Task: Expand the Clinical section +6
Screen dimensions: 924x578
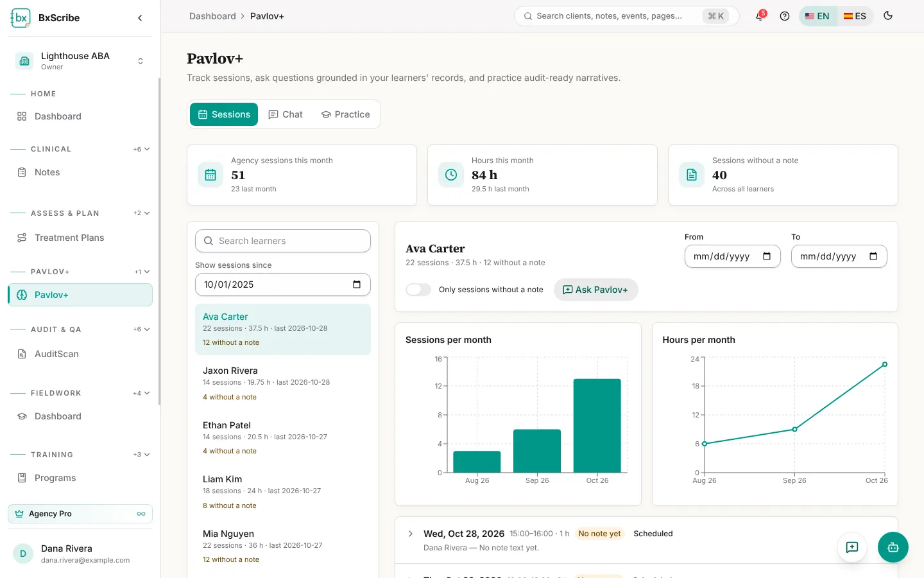Action: pyautogui.click(x=142, y=149)
